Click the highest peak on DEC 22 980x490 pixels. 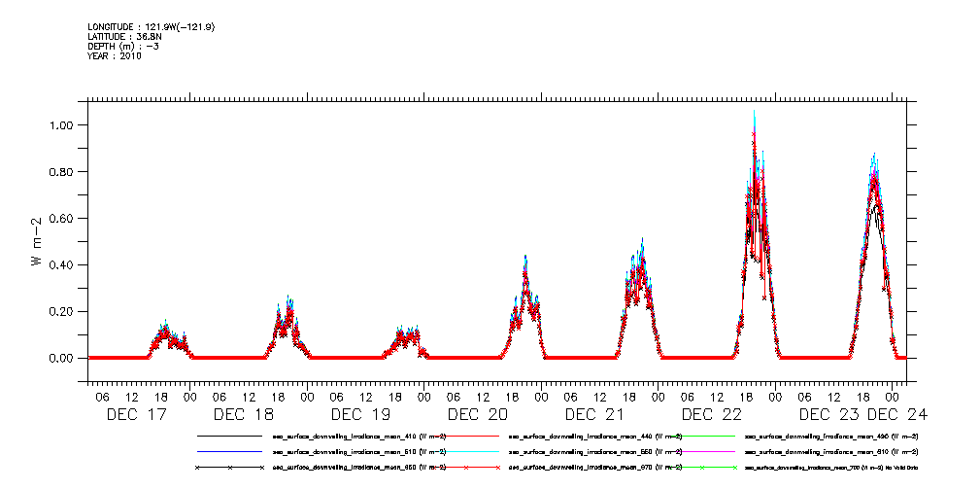click(x=754, y=112)
